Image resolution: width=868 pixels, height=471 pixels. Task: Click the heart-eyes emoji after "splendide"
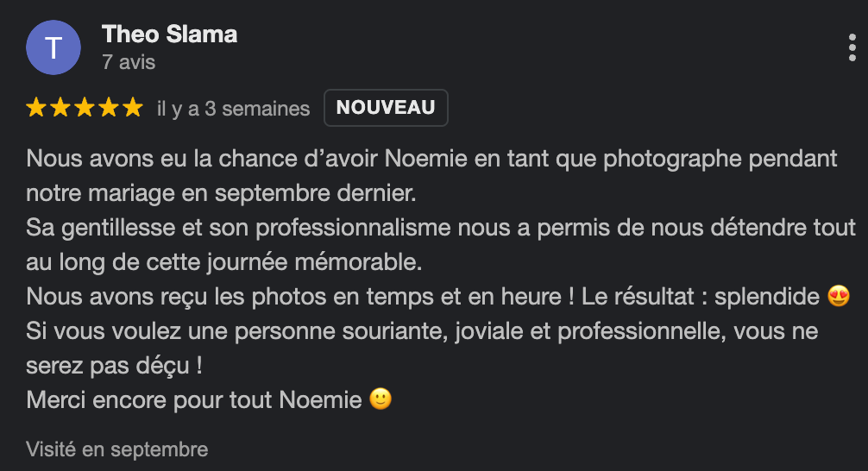838,297
